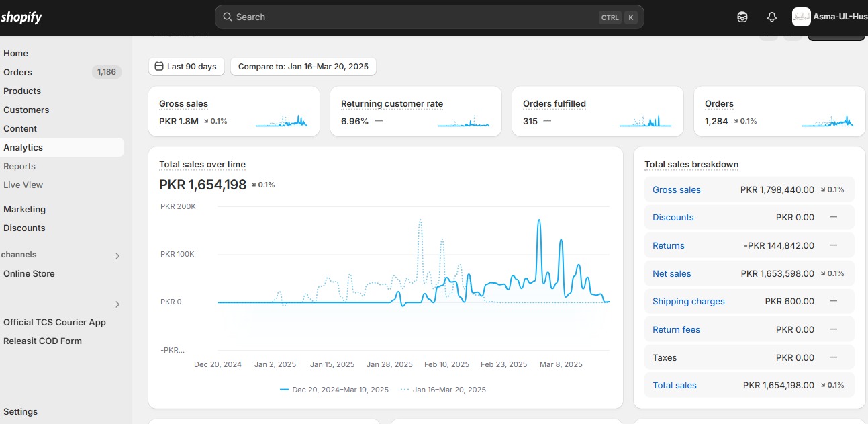Screen dimensions: 868x424
Task: Toggle the Jan 16–Mar 20, 2025 legend series
Action: [443, 390]
